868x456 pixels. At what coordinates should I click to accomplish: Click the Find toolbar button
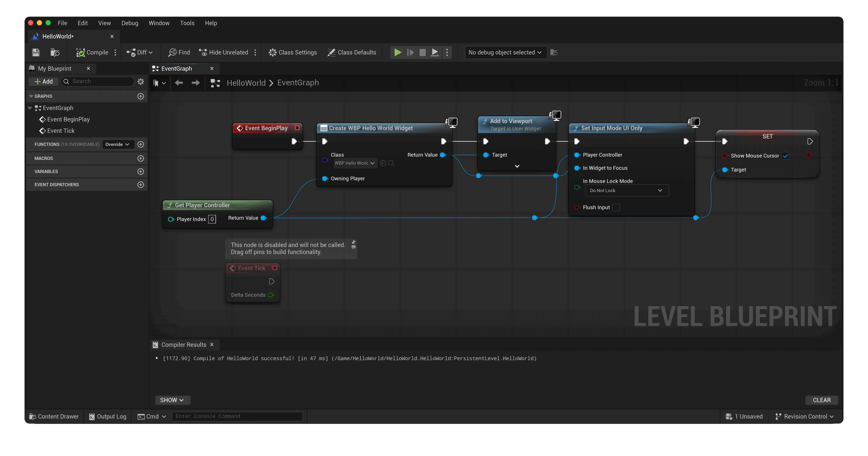[x=179, y=52]
